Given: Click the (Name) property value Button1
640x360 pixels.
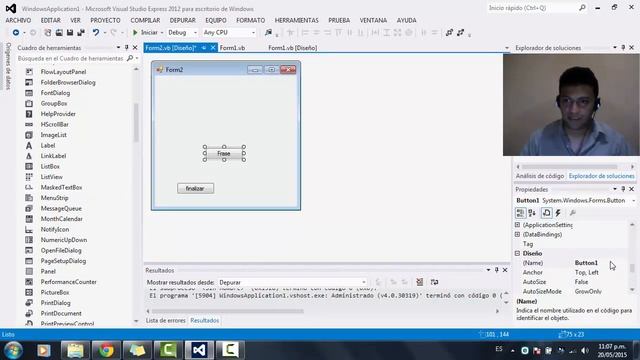Looking at the screenshot, I should (586, 263).
